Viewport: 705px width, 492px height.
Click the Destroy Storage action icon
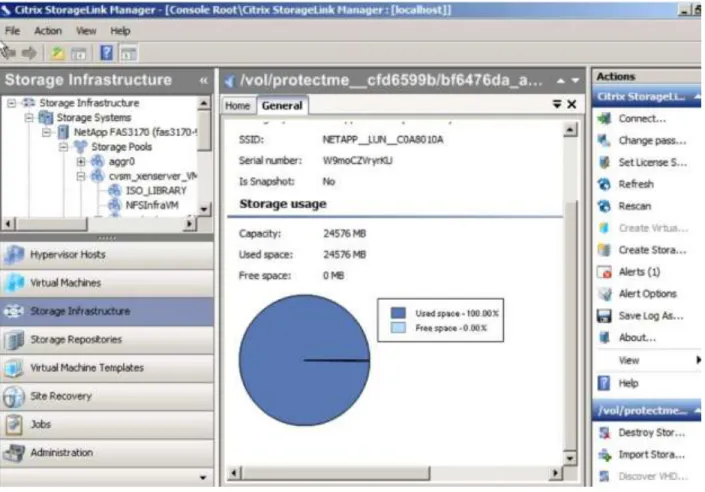(604, 433)
